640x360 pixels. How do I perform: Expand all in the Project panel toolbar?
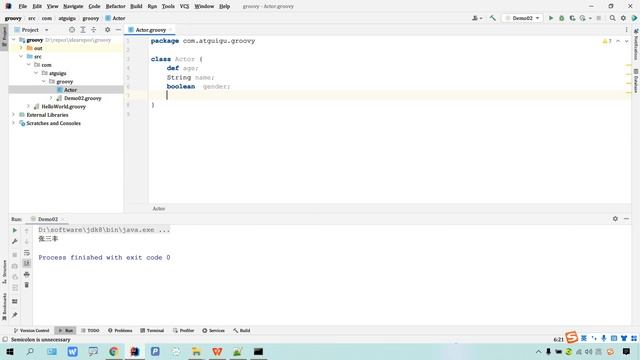[83, 30]
